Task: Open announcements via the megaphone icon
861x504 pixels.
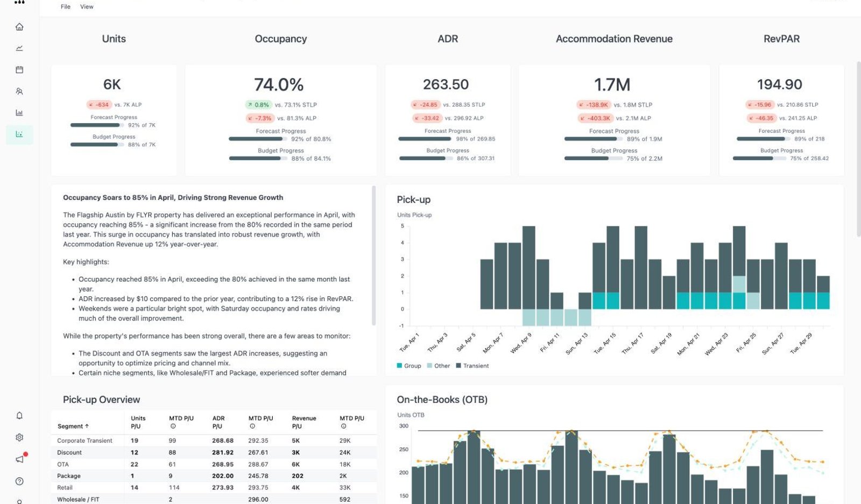Action: pos(20,459)
